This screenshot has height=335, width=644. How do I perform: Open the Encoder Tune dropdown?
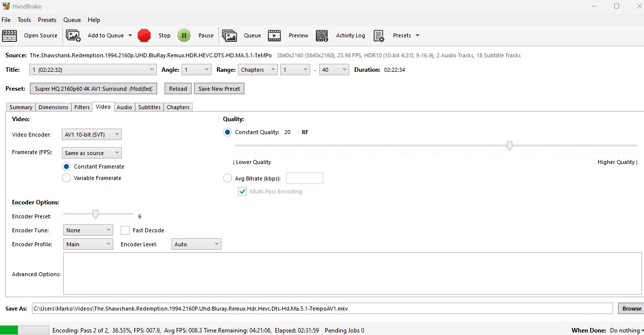coord(88,230)
